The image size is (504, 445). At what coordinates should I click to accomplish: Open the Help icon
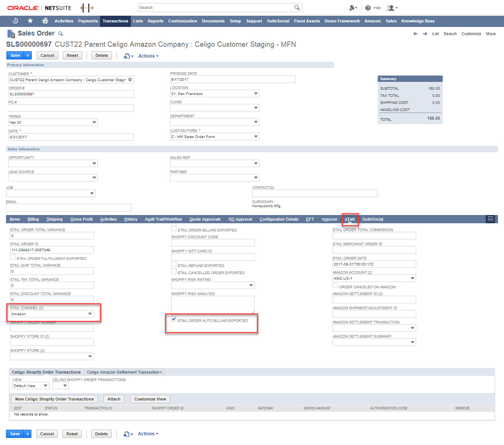368,7
